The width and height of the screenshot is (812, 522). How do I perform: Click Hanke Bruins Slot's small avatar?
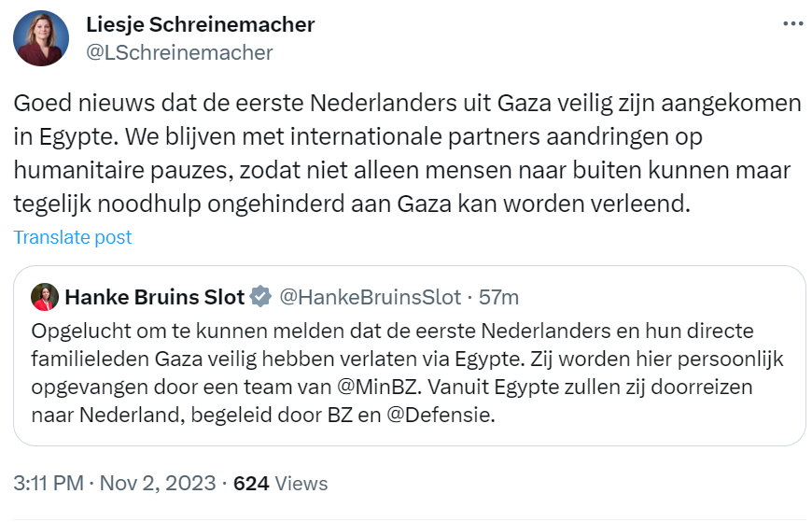tap(44, 298)
